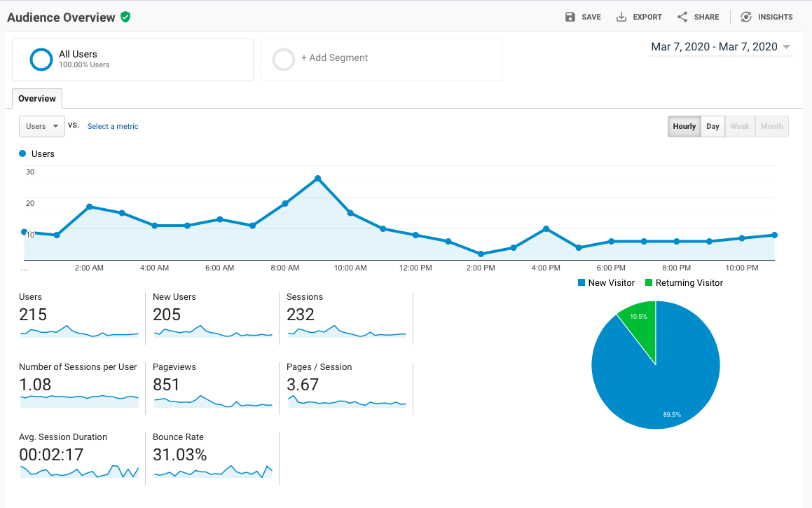The image size is (812, 508).
Task: Click the Share icon
Action: click(x=682, y=17)
